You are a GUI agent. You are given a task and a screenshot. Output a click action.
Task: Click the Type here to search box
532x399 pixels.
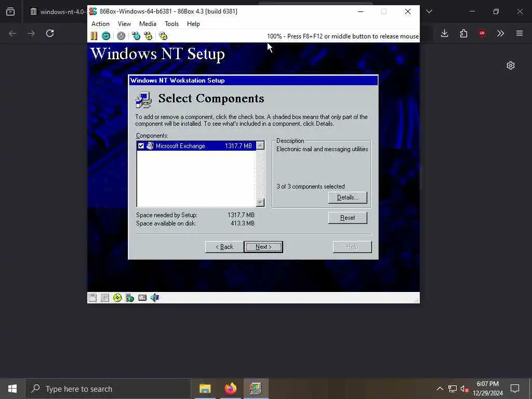pyautogui.click(x=108, y=389)
